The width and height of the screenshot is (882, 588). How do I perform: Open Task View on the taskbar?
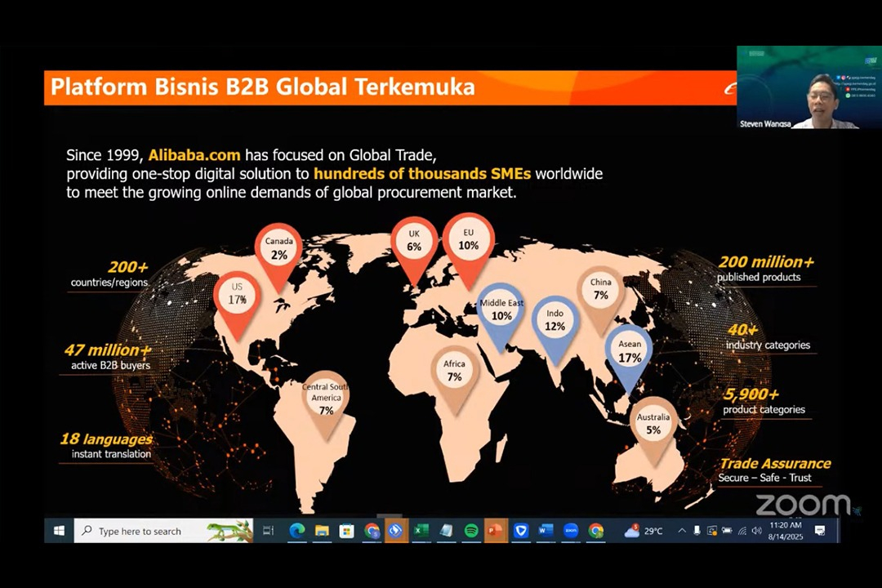pyautogui.click(x=269, y=531)
